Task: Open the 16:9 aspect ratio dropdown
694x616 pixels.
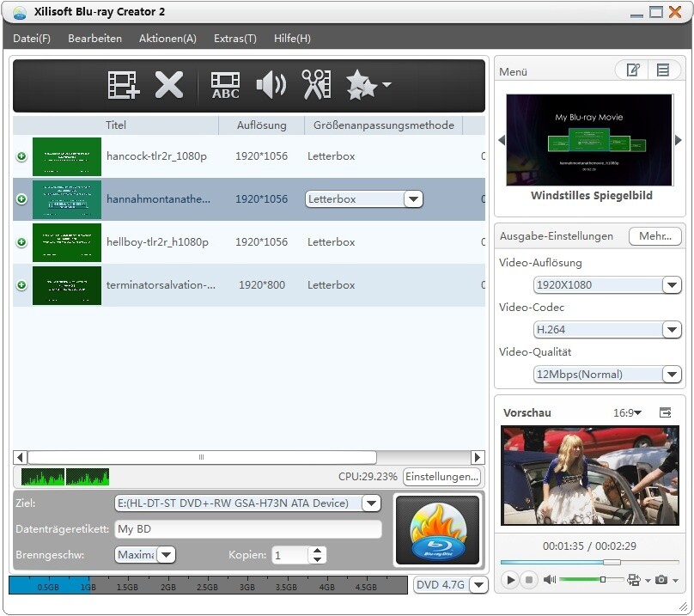Action: 627,412
